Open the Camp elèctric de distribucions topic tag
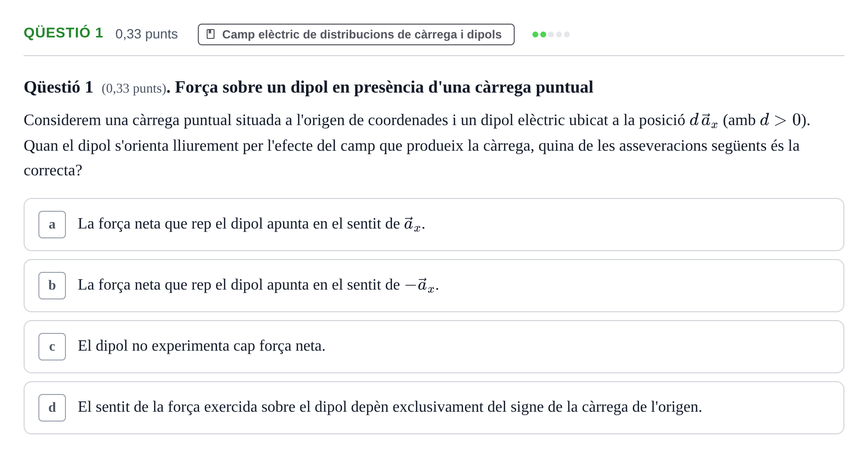The height and width of the screenshot is (459, 868). click(x=356, y=34)
